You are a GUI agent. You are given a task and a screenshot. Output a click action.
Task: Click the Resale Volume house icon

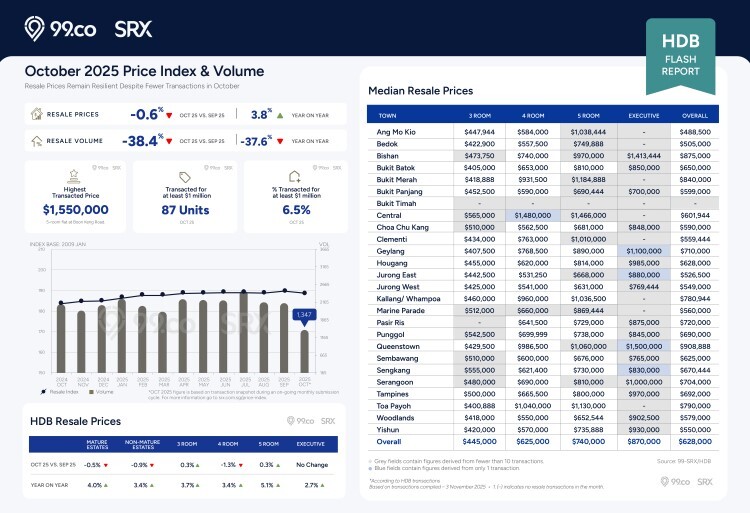point(36,141)
